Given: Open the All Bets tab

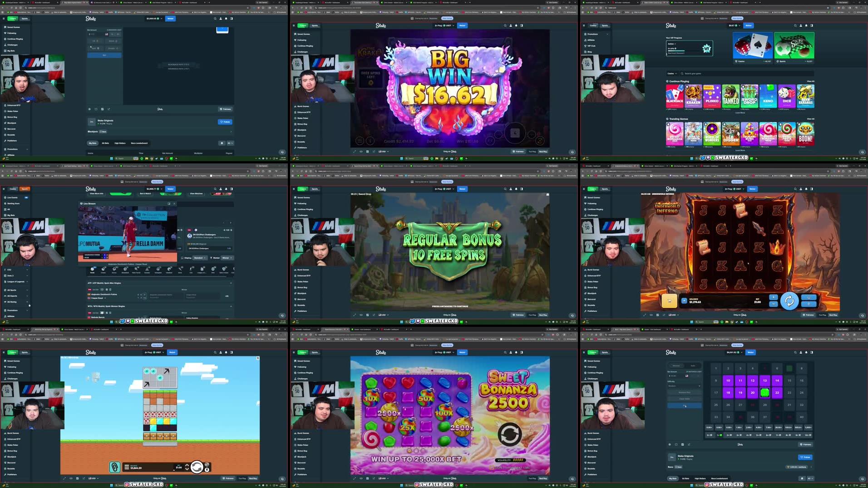Looking at the screenshot, I should pyautogui.click(x=686, y=478).
